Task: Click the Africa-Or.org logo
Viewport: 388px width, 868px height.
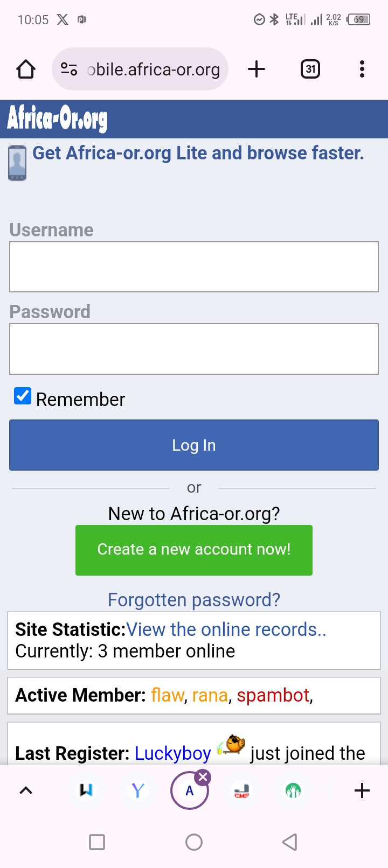Action: 58,118
